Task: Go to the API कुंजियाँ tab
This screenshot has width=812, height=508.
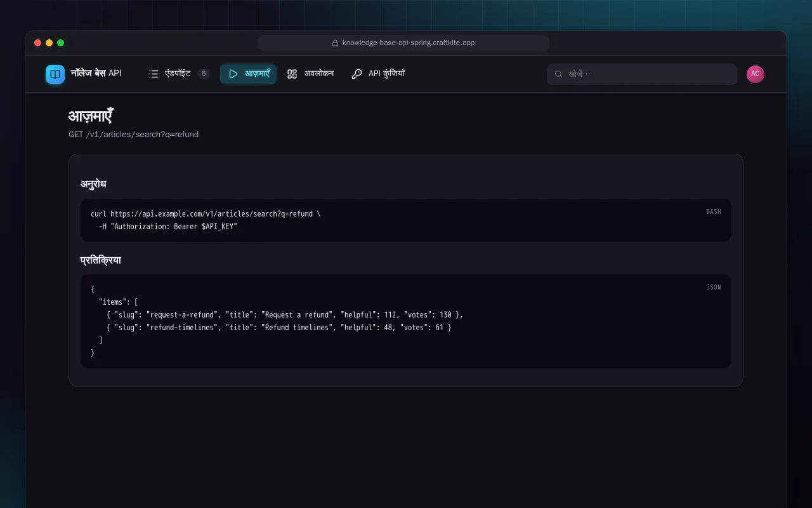Action: click(x=378, y=74)
